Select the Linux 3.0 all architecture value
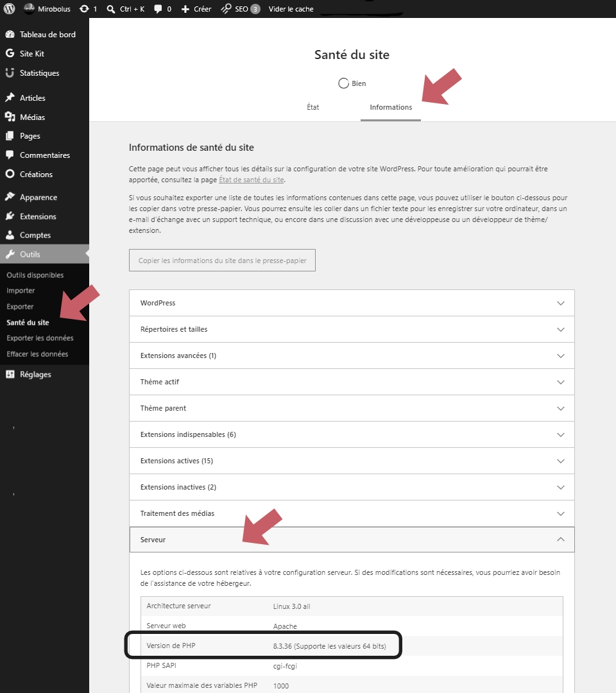 coord(292,606)
